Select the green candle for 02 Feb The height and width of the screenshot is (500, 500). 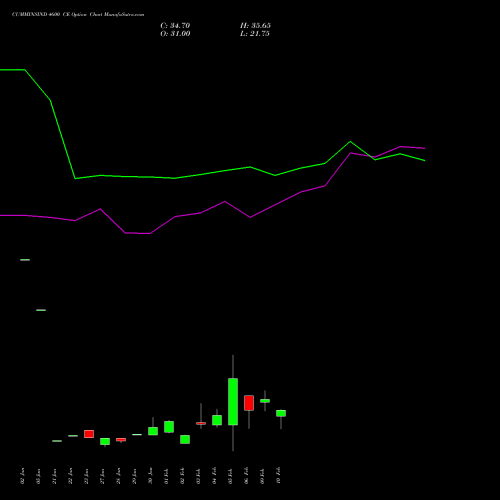point(185,439)
